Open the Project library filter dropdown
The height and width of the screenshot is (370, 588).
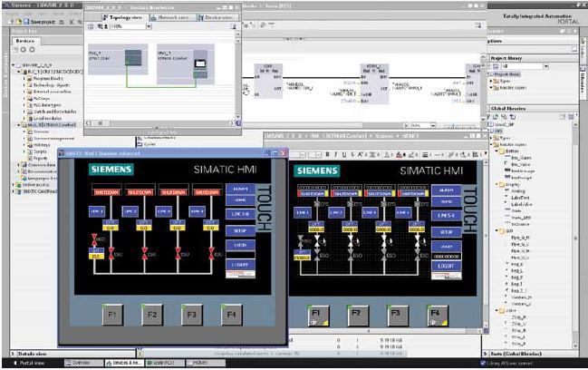coord(546,66)
